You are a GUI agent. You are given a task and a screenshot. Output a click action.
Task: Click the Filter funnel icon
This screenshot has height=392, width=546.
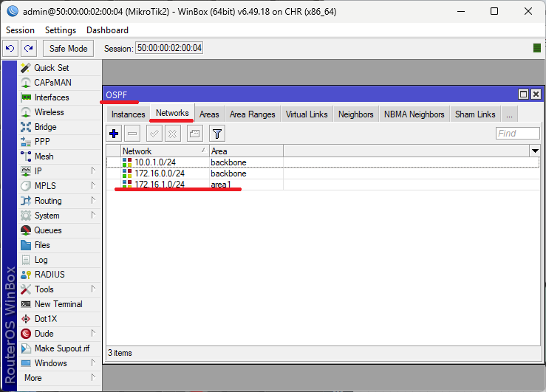pyautogui.click(x=216, y=134)
